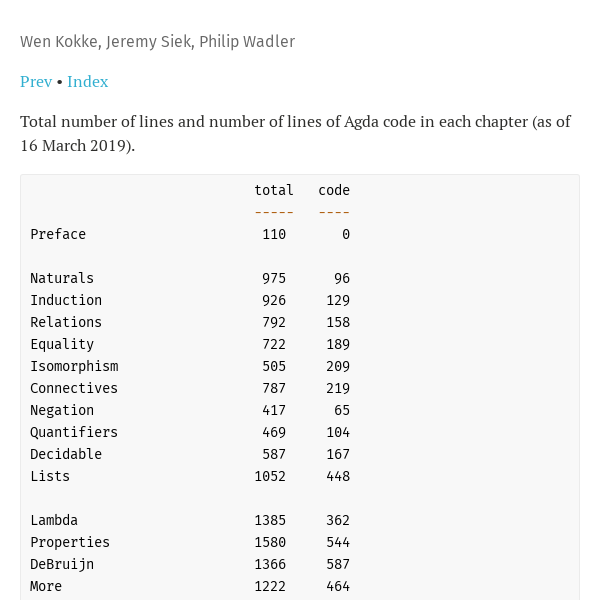Click the Decidable chapter name
This screenshot has width=600, height=600.
[x=66, y=454]
